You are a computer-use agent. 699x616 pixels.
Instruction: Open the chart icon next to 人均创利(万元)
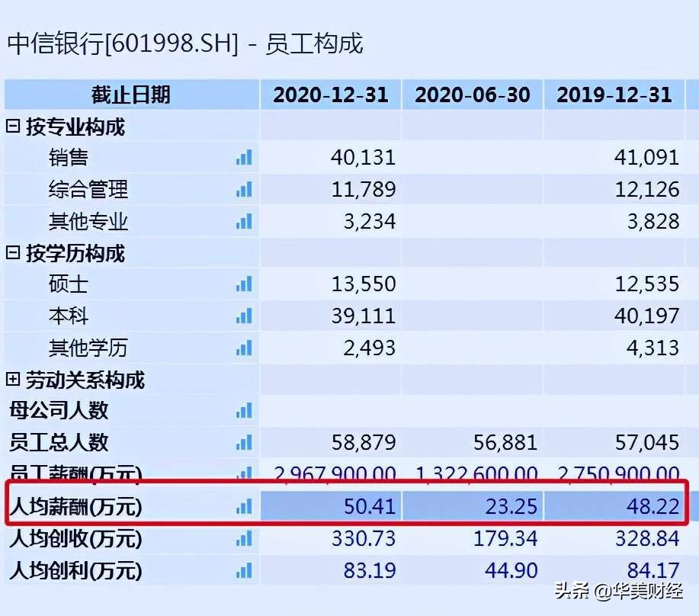click(x=244, y=570)
